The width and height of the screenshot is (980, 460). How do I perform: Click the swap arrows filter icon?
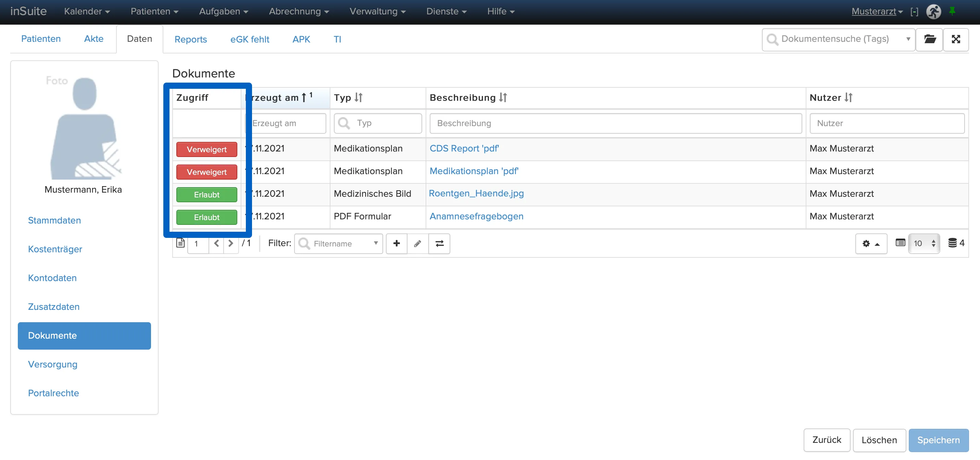tap(439, 243)
